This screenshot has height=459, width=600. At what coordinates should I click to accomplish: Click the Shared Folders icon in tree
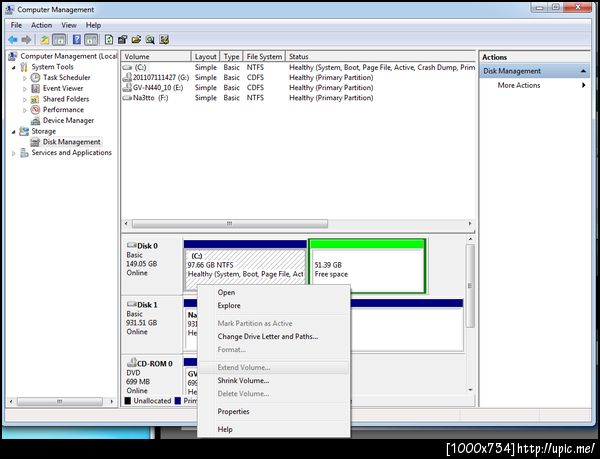tap(35, 99)
